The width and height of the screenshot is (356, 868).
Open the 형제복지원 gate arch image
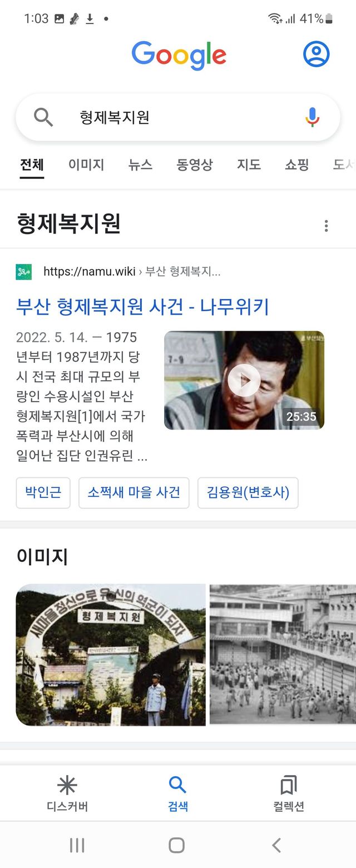[x=111, y=655]
